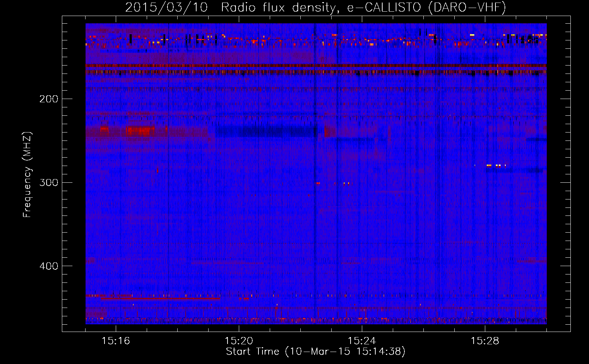Click the 400 frequency tick label

pos(49,266)
